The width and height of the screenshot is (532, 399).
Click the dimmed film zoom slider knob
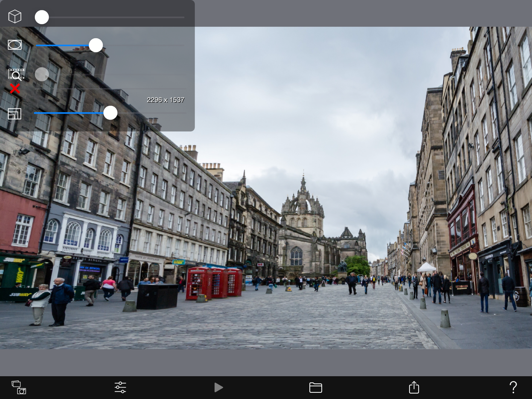click(42, 74)
